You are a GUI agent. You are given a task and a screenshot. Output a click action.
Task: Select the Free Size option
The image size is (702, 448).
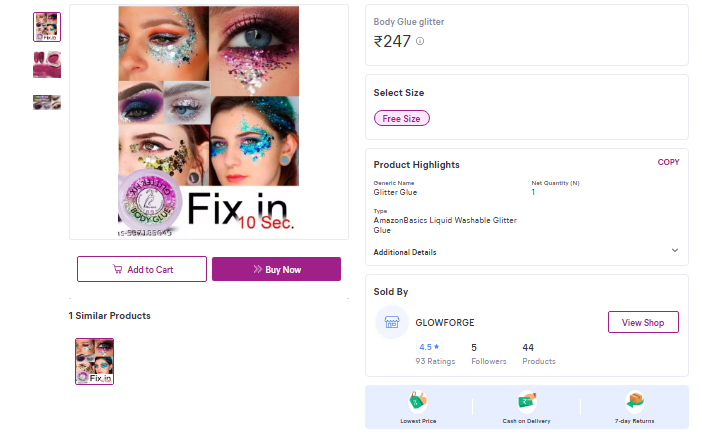point(401,118)
